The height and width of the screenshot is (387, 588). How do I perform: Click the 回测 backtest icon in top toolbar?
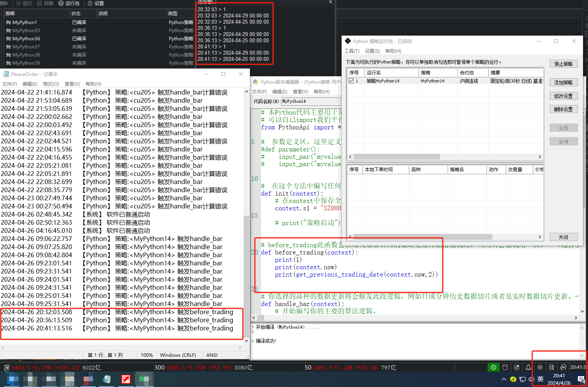pyautogui.click(x=40, y=3)
